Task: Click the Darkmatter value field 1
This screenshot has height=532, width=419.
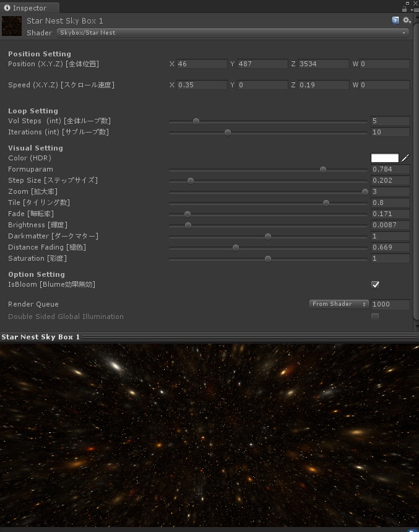Action: click(390, 236)
